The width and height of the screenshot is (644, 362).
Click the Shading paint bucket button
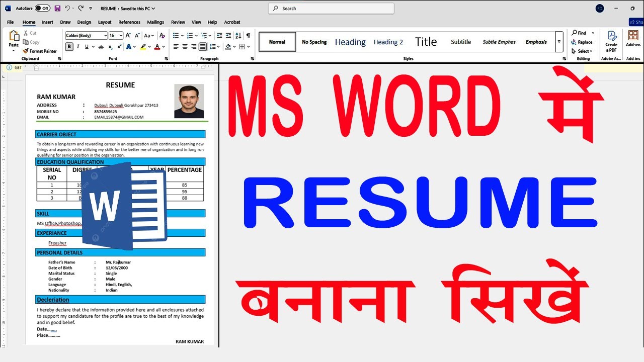click(x=228, y=47)
